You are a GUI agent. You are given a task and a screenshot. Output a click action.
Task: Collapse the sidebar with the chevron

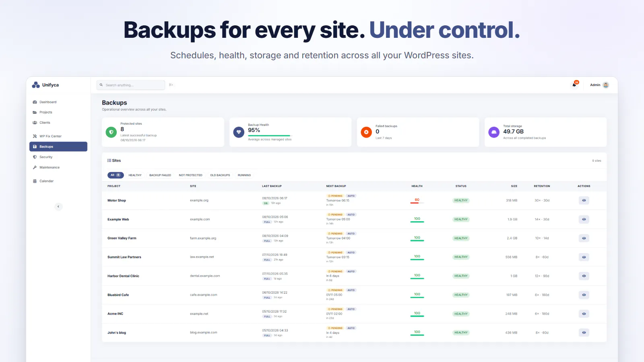tap(58, 206)
